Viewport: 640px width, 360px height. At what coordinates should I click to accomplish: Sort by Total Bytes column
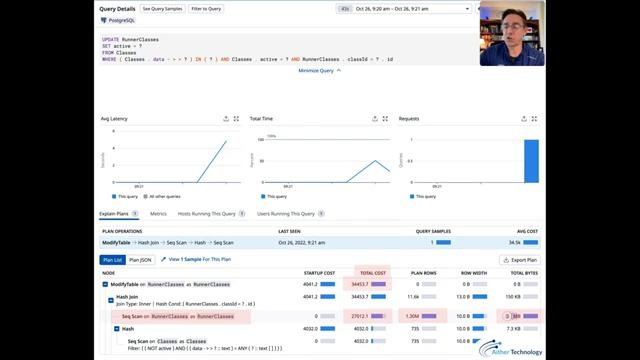(524, 273)
